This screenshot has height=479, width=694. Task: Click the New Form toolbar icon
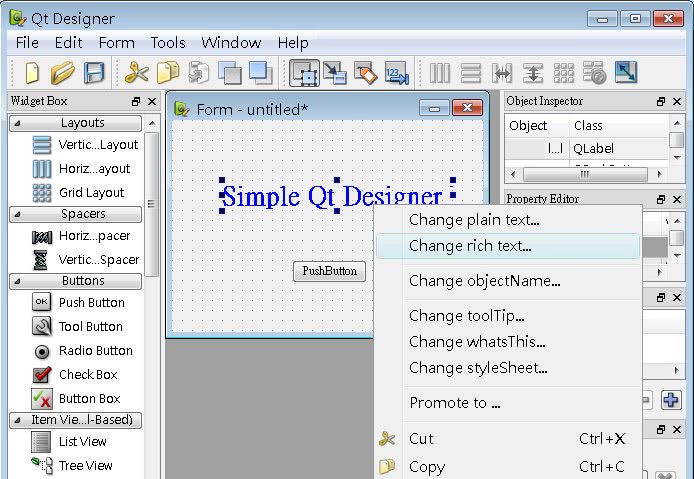point(32,73)
